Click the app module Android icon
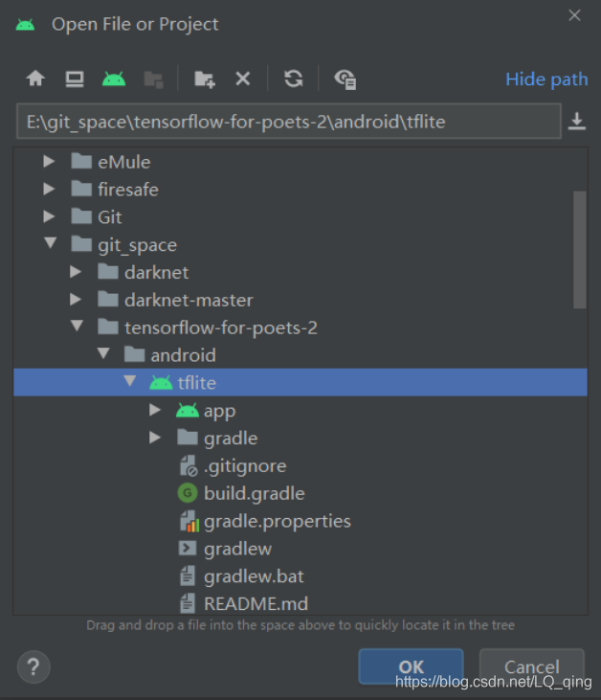The image size is (601, 700). [188, 410]
